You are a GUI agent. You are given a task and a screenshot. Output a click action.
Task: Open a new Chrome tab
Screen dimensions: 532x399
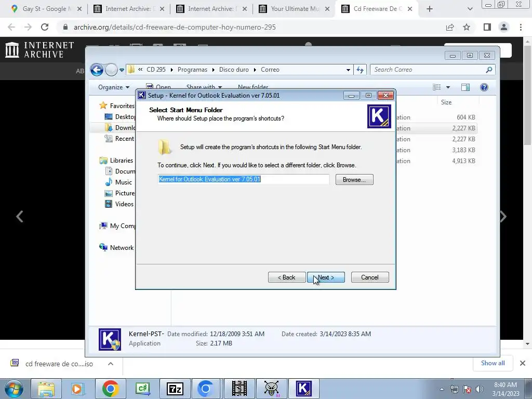[x=430, y=9]
